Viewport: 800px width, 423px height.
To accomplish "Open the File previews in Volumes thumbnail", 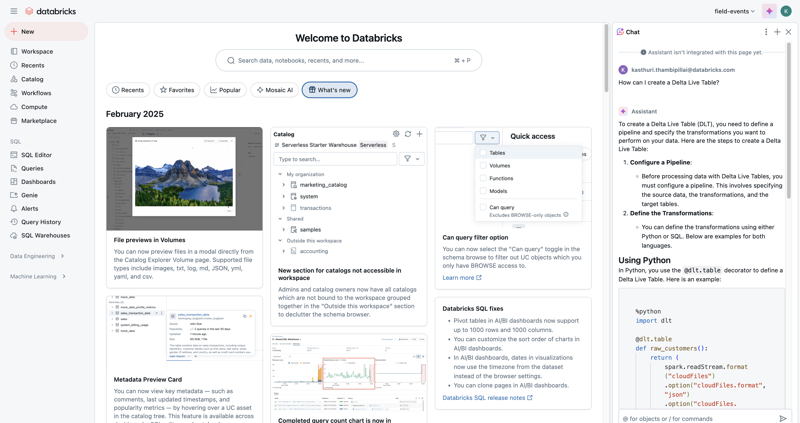I will click(184, 179).
